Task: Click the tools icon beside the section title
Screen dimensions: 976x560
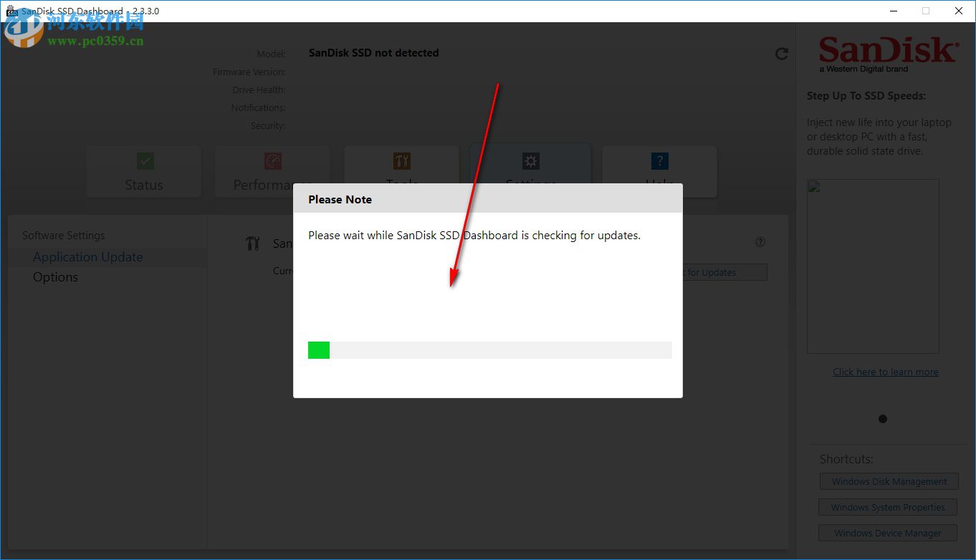Action: coord(252,243)
